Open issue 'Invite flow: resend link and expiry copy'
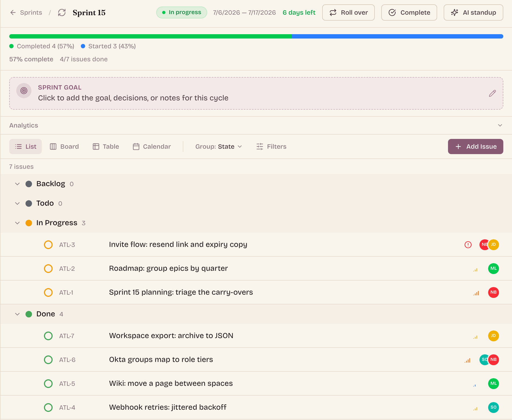This screenshot has height=420, width=512. click(x=178, y=244)
